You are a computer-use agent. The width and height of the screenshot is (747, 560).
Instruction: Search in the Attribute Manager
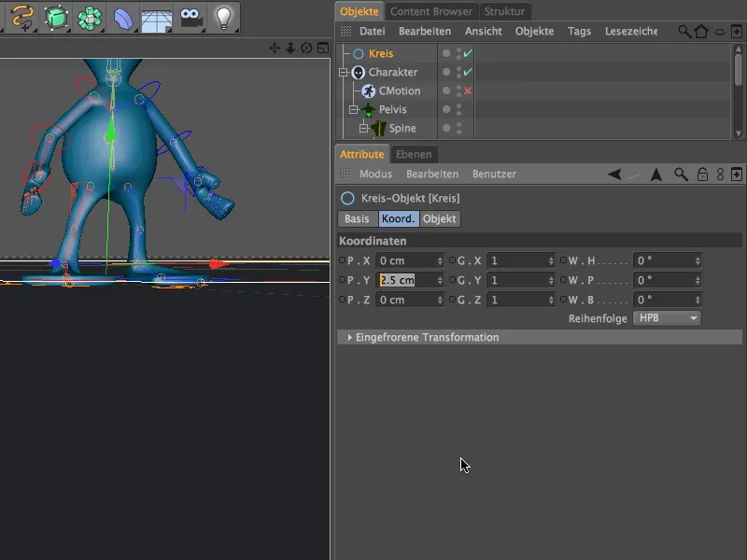pyautogui.click(x=681, y=175)
